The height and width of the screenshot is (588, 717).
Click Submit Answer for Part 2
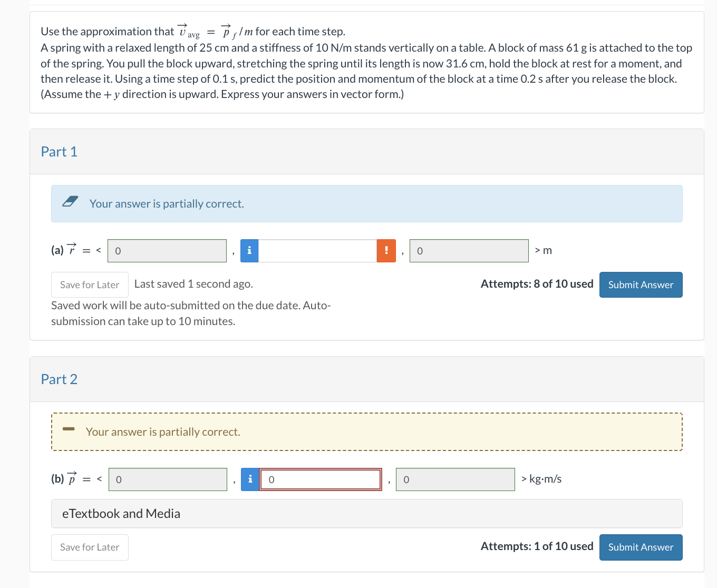pyautogui.click(x=641, y=547)
